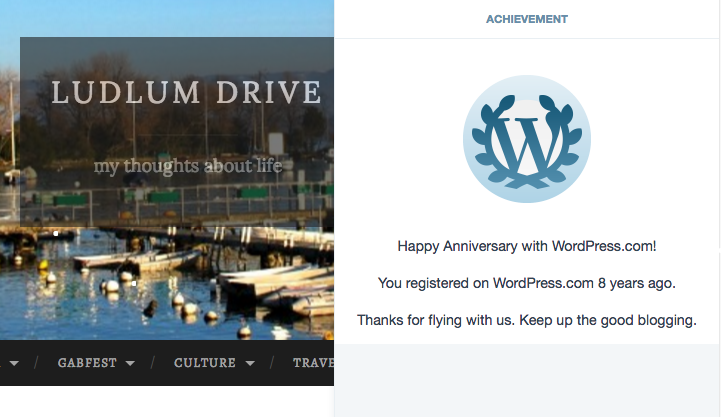Click the 'my thoughts about life' tagline
Image resolution: width=721 pixels, height=417 pixels.
[x=187, y=166]
